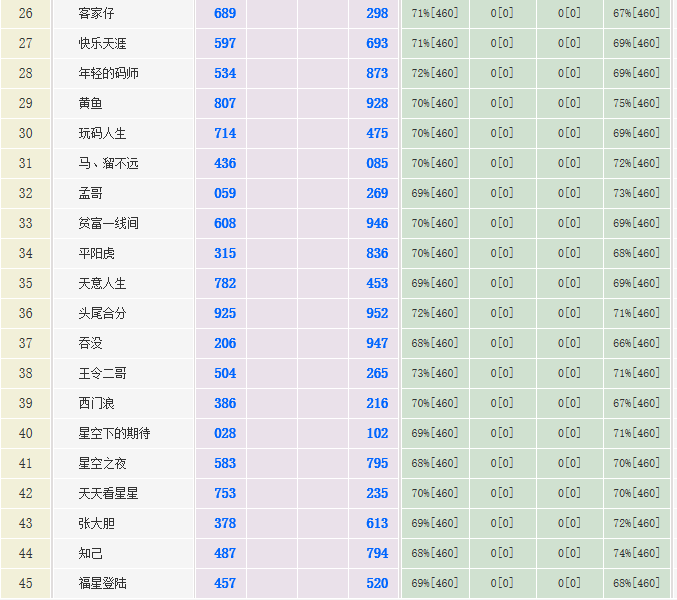Click the blue number 928 in 黄鱼's row

(377, 103)
